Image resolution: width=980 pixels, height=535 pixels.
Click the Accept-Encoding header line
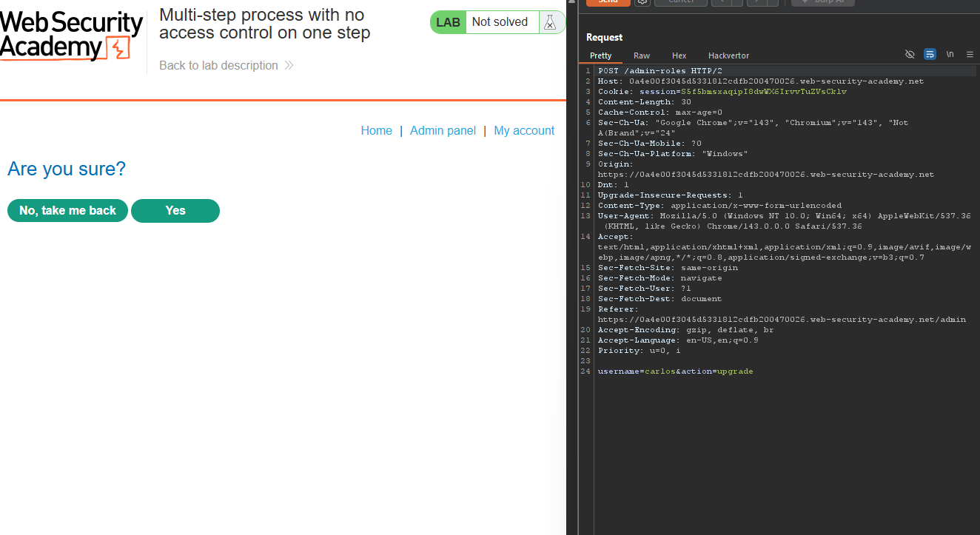tap(686, 330)
